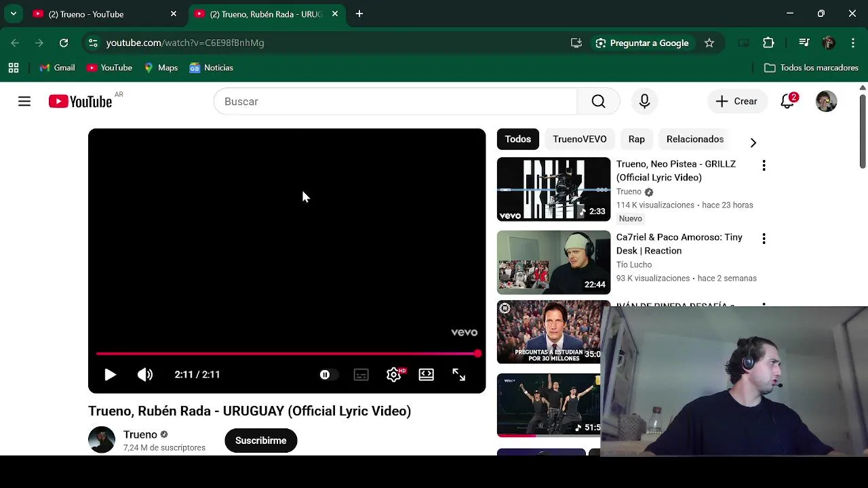Image resolution: width=868 pixels, height=488 pixels.
Task: Close the first Trueno - YouTube tab
Action: pyautogui.click(x=174, y=14)
